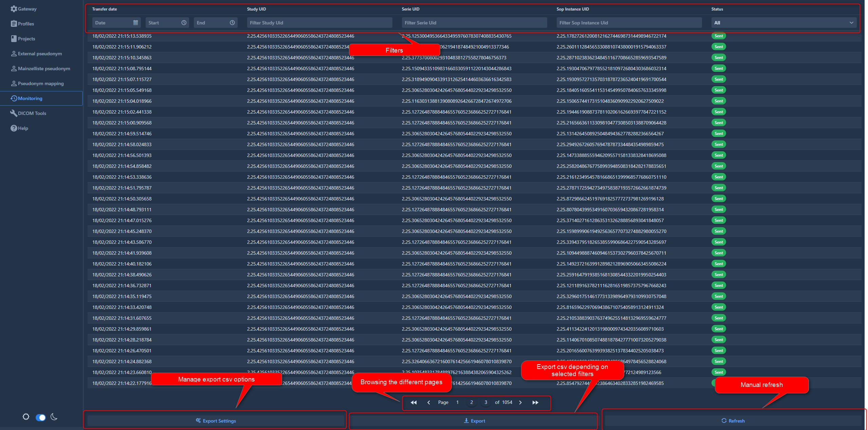868x430 pixels.
Task: Select row with transfer date 18/02/2022 21:15:08.795144
Action: (x=474, y=69)
